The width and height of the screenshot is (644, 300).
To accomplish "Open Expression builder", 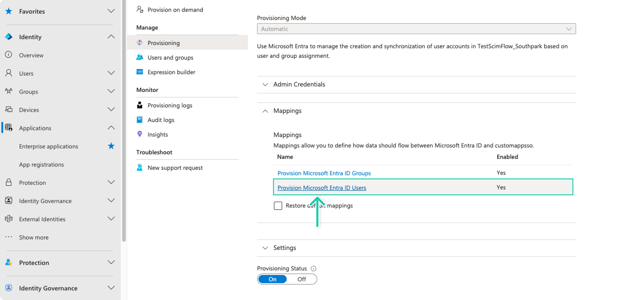I will pyautogui.click(x=171, y=72).
